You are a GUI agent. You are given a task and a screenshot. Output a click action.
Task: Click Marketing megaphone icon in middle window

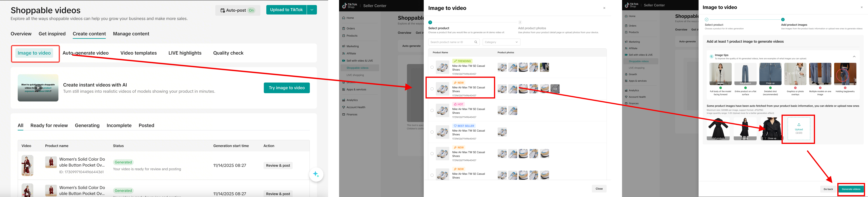pos(343,46)
